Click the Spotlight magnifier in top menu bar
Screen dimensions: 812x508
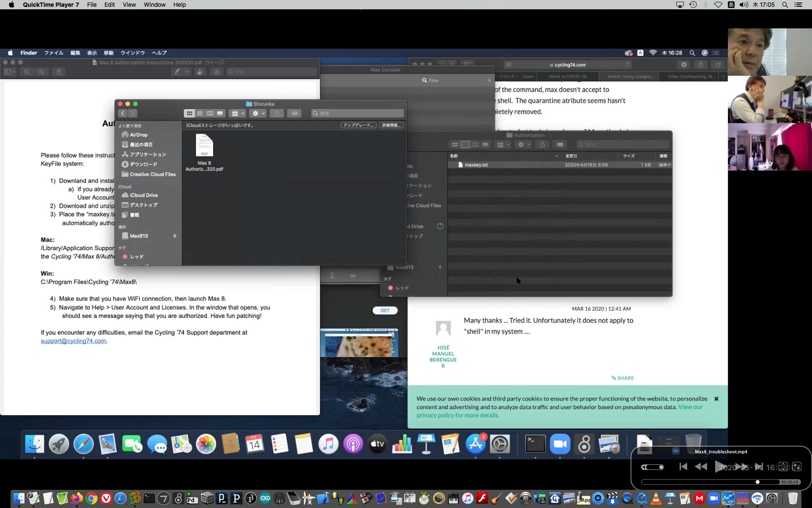coord(785,5)
